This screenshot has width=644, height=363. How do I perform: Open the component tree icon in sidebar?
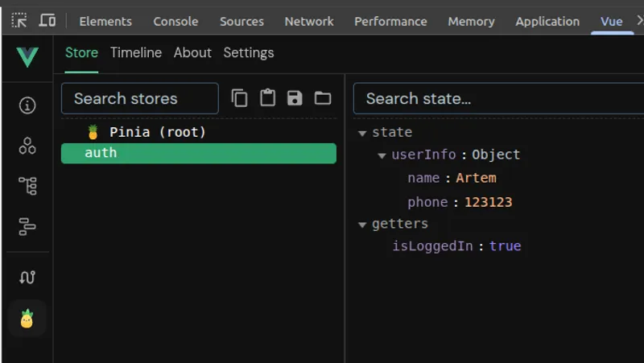[27, 187]
